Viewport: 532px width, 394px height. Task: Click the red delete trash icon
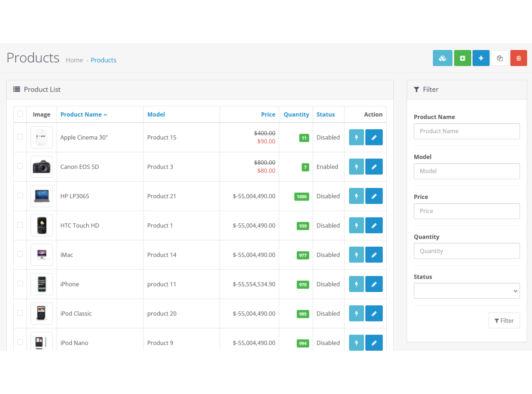[x=518, y=58]
